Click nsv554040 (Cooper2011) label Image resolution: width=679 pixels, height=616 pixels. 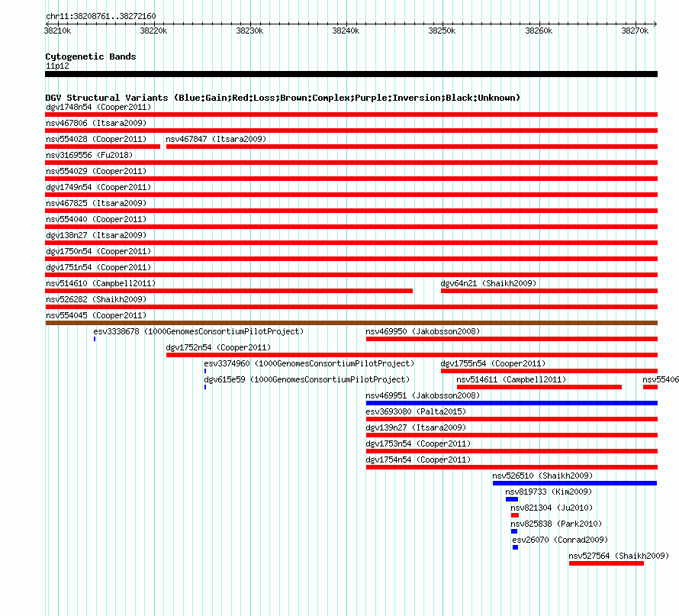[x=96, y=219]
